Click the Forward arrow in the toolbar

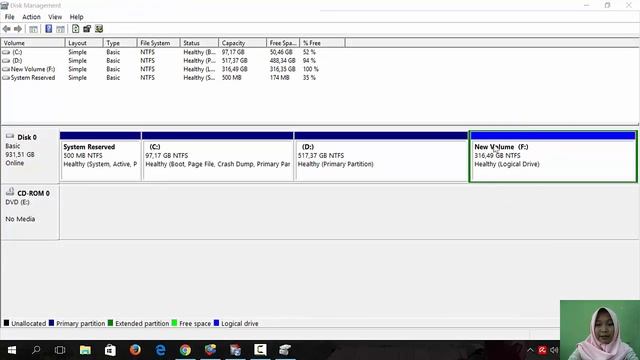coord(18,29)
